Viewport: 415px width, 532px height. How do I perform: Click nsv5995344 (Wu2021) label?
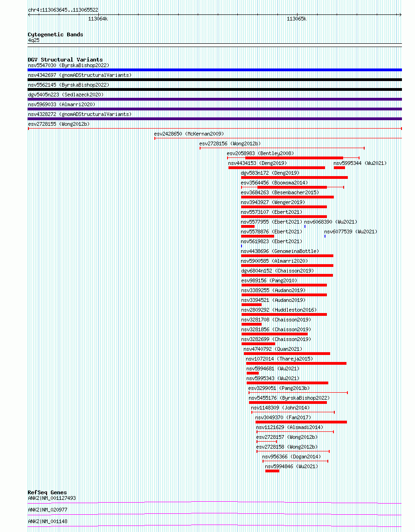360,163
